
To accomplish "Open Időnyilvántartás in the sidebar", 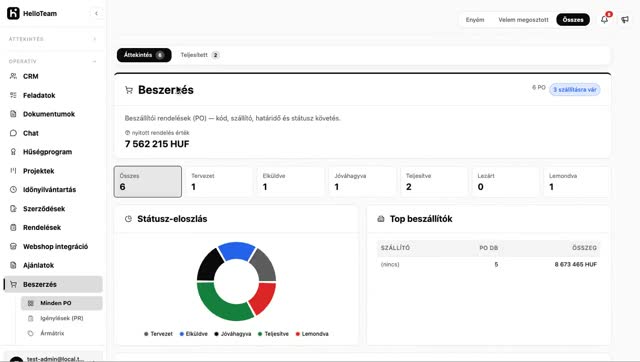I will point(52,189).
